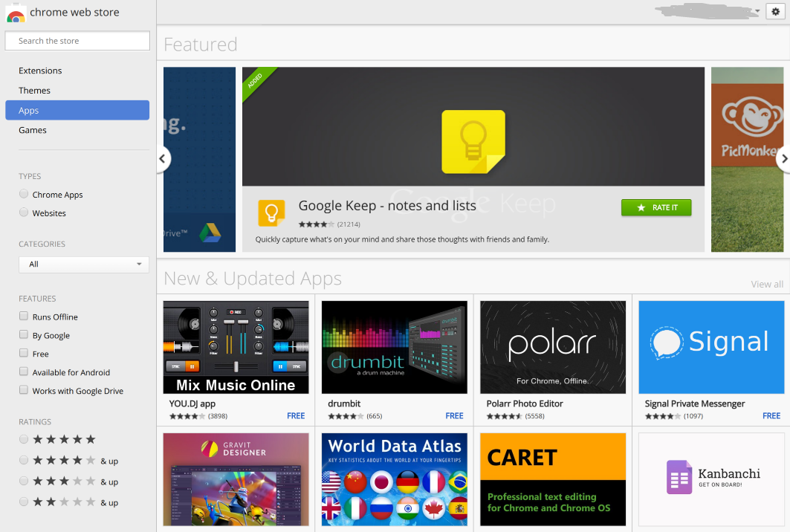
Task: Click the Polarr Photo Editor star rating
Action: coord(505,416)
